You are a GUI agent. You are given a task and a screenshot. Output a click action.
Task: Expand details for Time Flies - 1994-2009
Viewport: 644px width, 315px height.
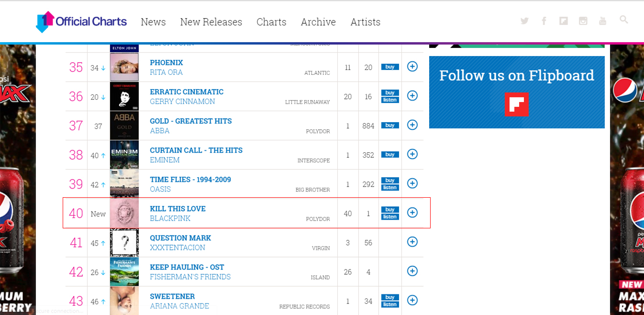[412, 183]
